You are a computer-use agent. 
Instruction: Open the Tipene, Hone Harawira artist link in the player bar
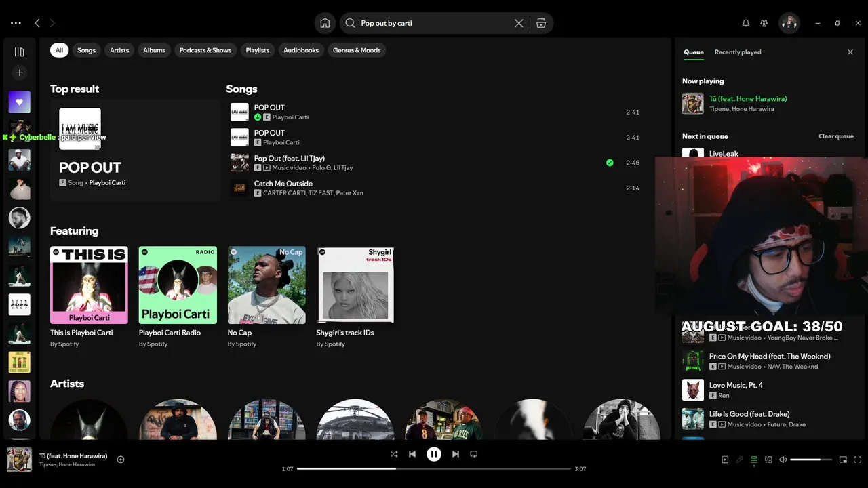(x=67, y=464)
